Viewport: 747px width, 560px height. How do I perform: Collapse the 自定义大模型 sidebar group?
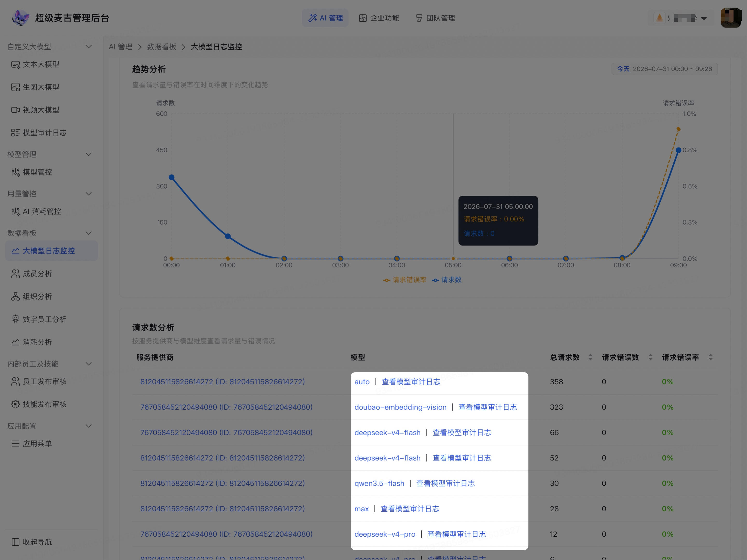coord(88,47)
